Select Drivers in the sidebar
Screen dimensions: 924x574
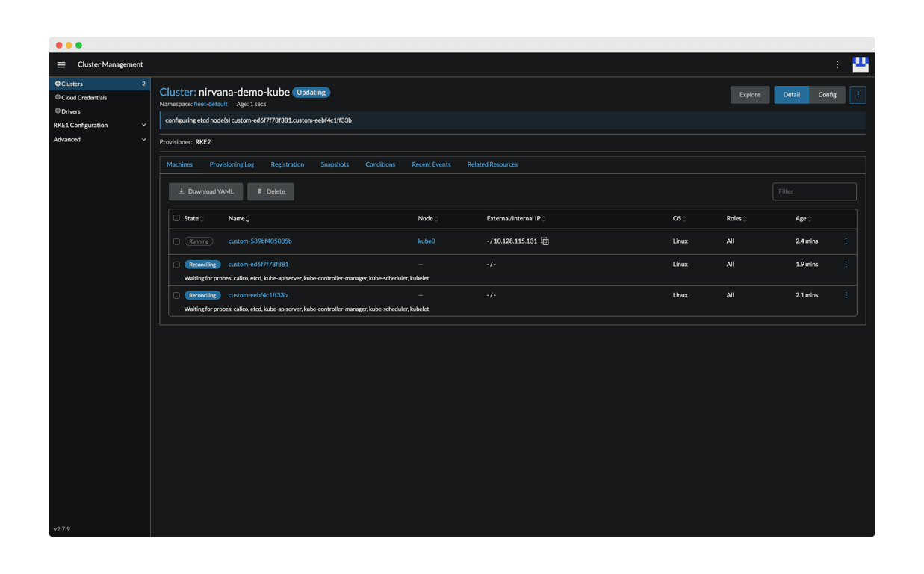pyautogui.click(x=99, y=111)
